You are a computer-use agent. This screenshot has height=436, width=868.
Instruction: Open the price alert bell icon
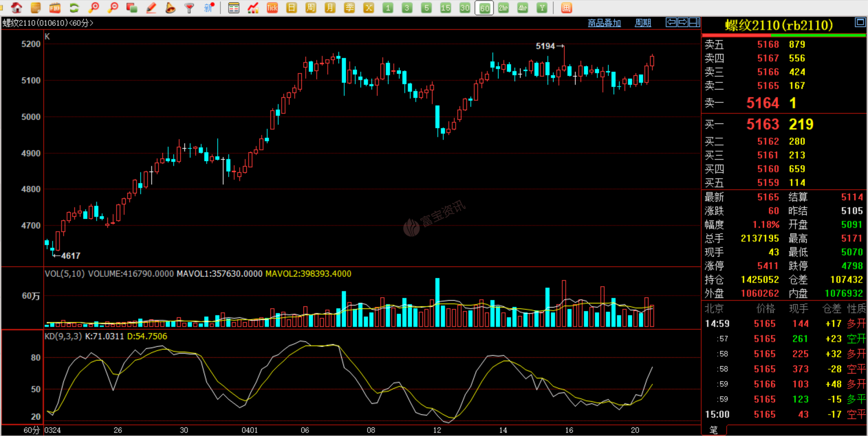(171, 8)
